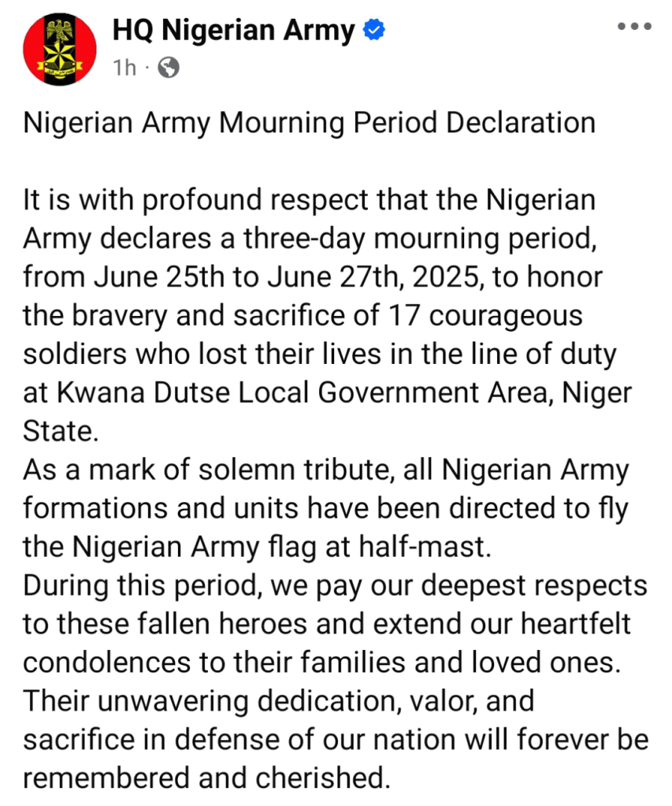
Task: Click the blue verified badge
Action: [373, 31]
